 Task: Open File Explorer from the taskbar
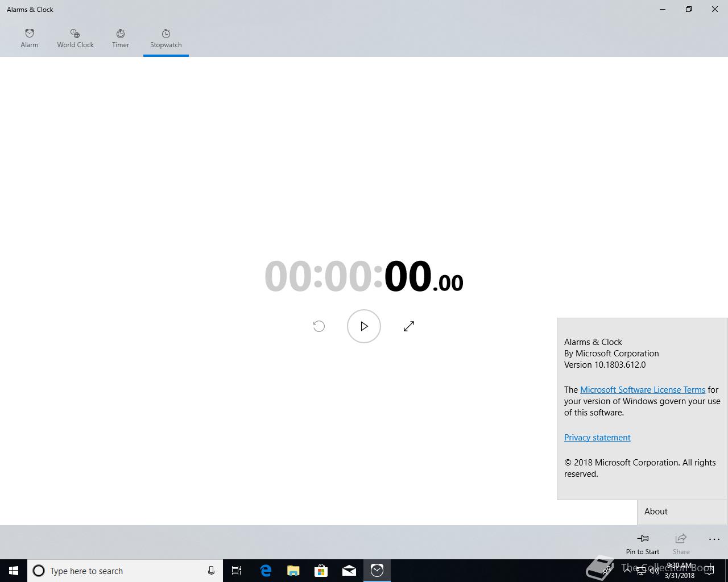(x=293, y=571)
